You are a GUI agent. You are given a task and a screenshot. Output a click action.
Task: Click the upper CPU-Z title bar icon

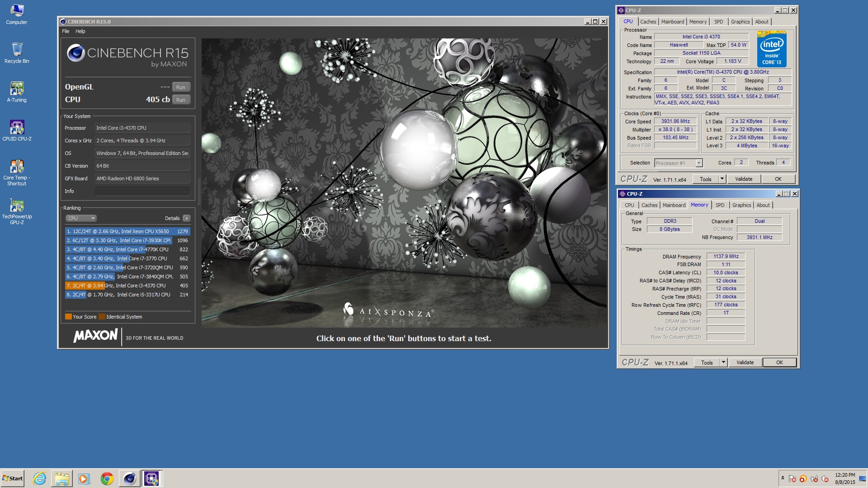click(x=621, y=10)
